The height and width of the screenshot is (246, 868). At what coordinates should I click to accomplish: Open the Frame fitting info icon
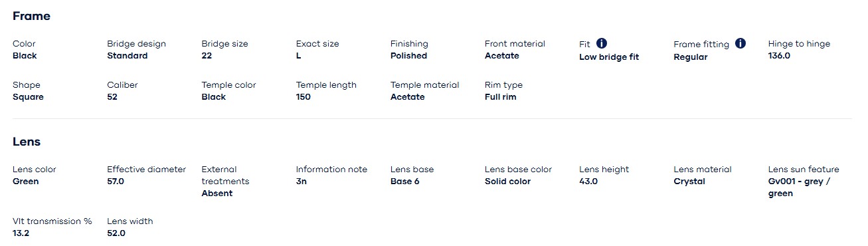pos(740,43)
